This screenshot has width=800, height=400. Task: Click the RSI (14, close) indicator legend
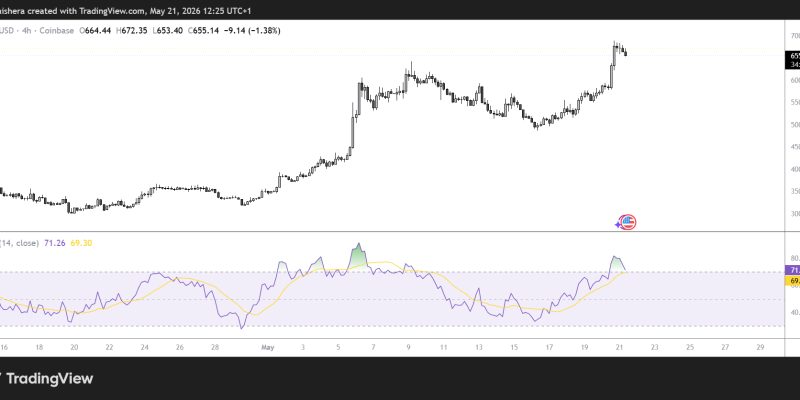pos(19,243)
